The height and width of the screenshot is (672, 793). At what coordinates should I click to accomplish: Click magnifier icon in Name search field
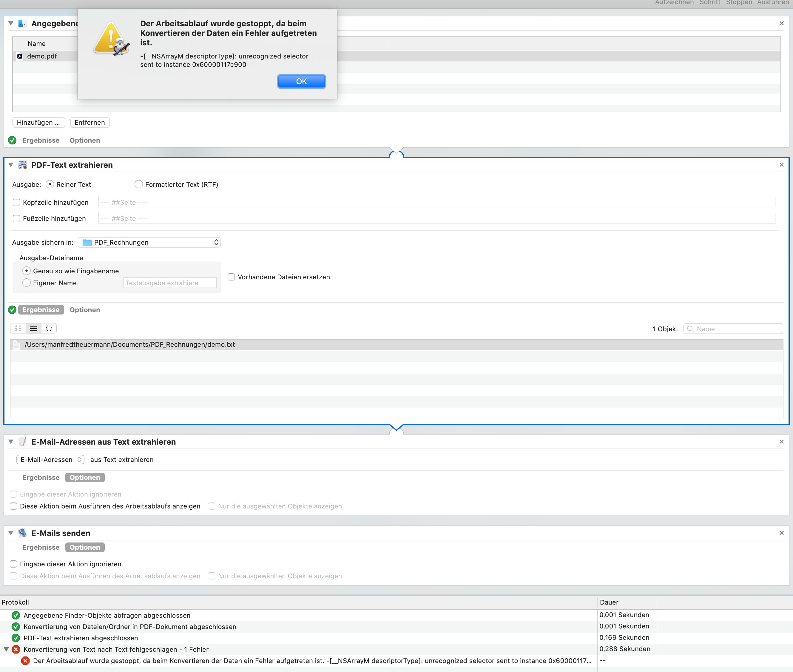(690, 329)
